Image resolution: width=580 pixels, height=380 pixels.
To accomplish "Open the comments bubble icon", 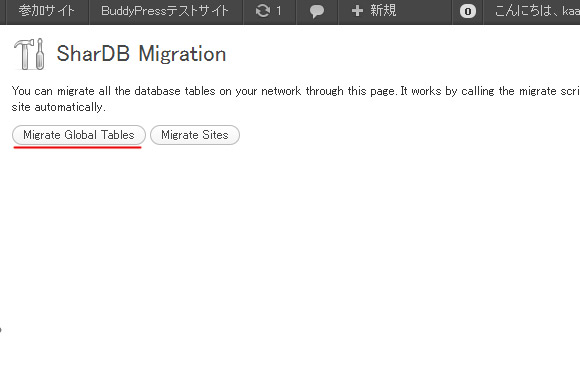I will (x=317, y=11).
